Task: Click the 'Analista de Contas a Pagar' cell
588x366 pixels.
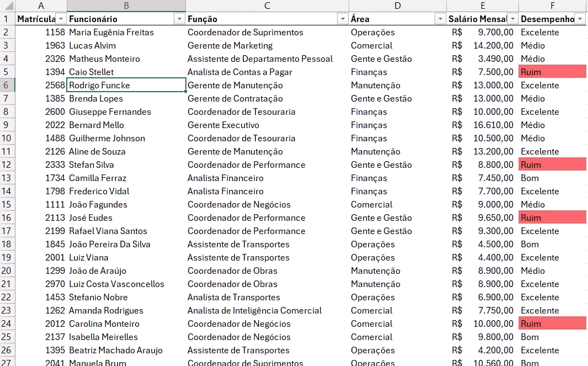Action: [267, 72]
